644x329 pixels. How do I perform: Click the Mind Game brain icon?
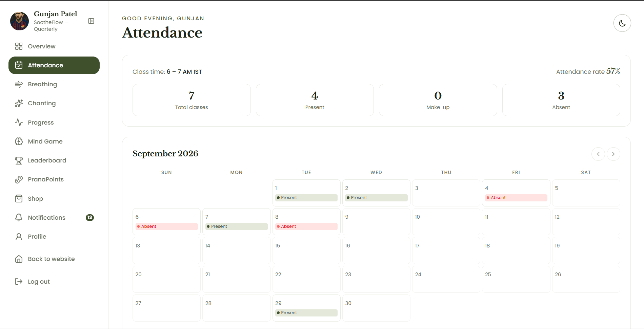[x=19, y=141]
